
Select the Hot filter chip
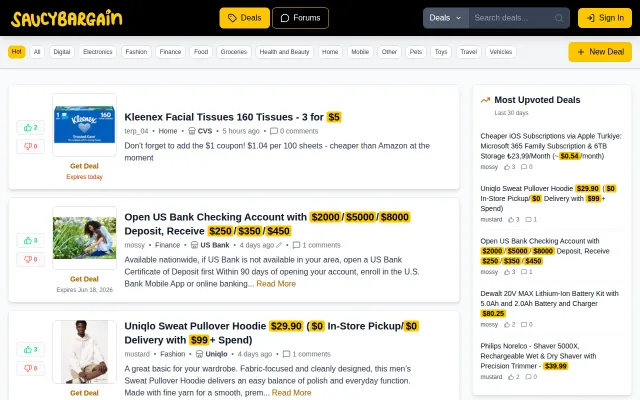[17, 52]
